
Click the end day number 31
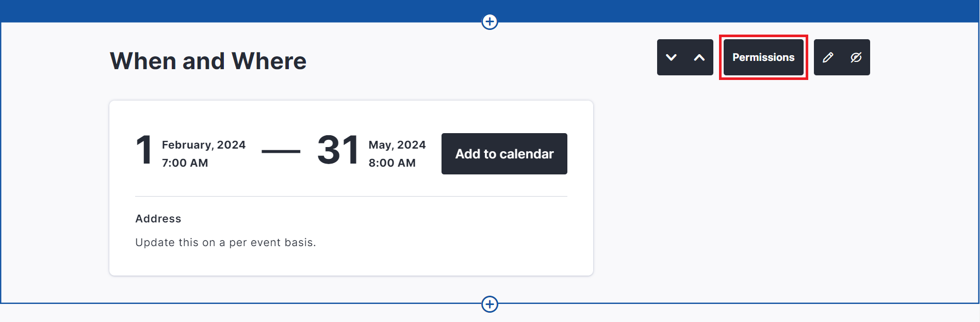338,151
